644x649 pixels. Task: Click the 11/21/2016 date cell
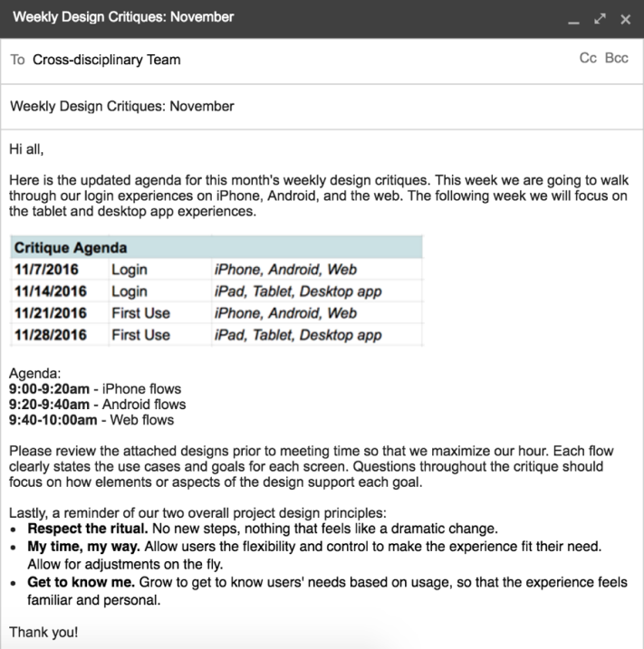(x=51, y=313)
